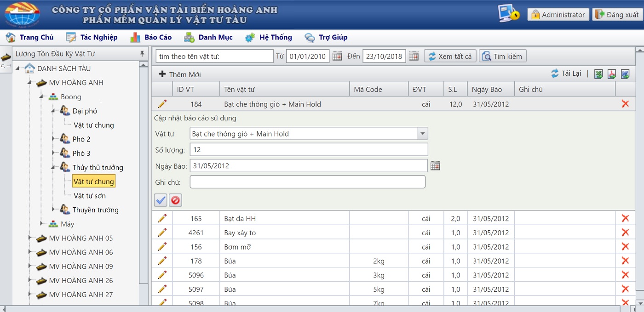Pin the Lượng Tồn Đầu Kỳ panel
Screen dimensions: 644x312
(x=142, y=54)
